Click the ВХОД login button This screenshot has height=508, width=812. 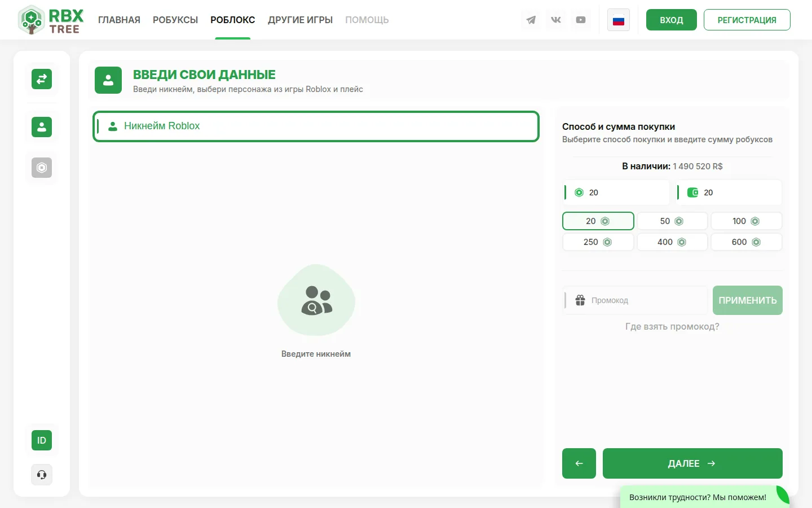672,20
